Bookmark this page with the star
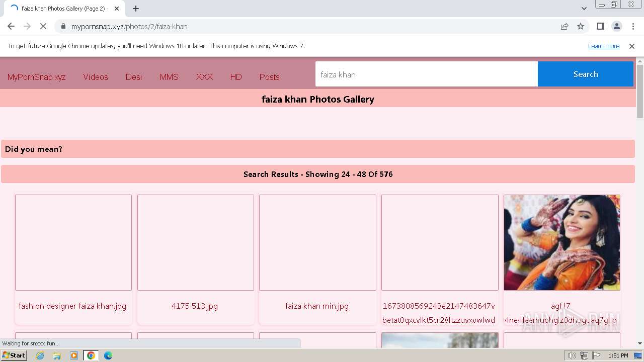The height and width of the screenshot is (362, 644). point(581,26)
